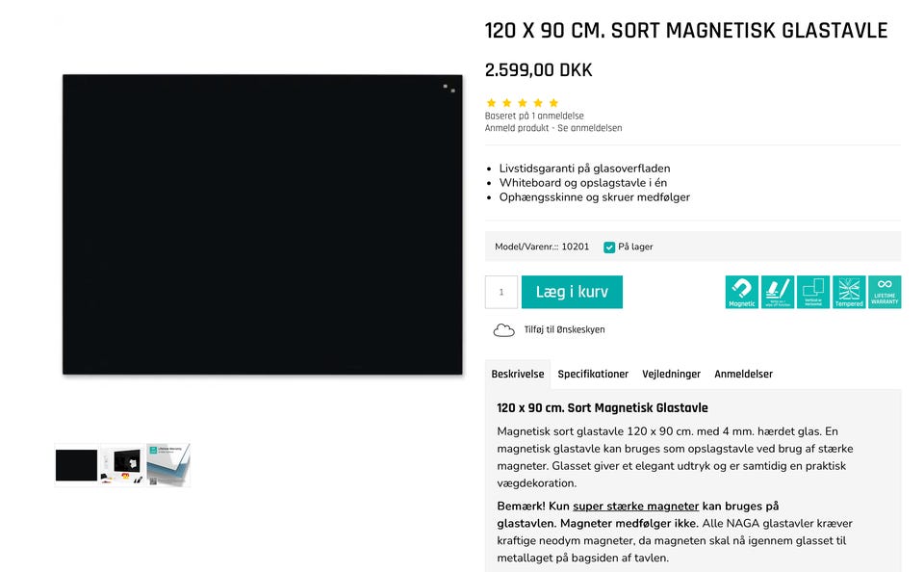Image resolution: width=924 pixels, height=572 pixels.
Task: Open the super stærke magneter link
Action: (636, 506)
